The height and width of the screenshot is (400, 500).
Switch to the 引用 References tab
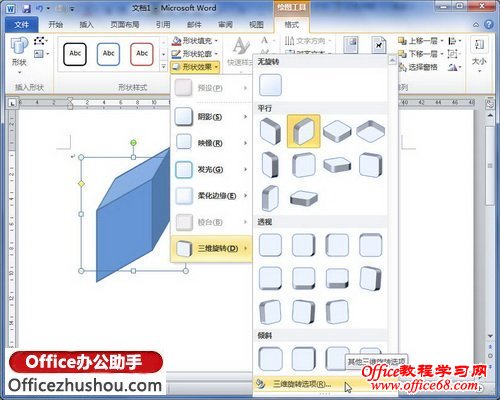tap(163, 25)
